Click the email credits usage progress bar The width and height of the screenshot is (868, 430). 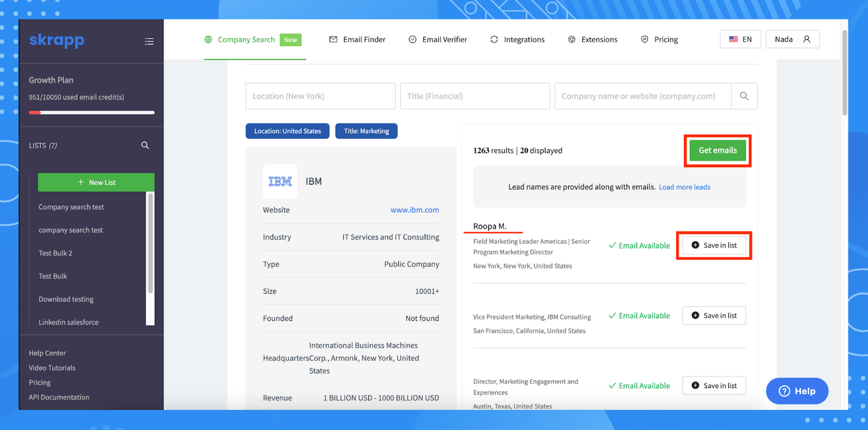point(92,112)
